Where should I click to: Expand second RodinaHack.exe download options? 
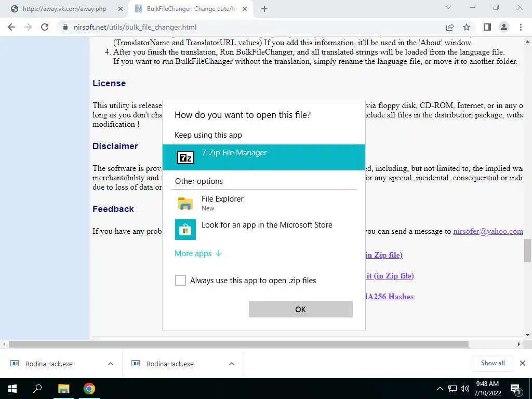[231, 364]
